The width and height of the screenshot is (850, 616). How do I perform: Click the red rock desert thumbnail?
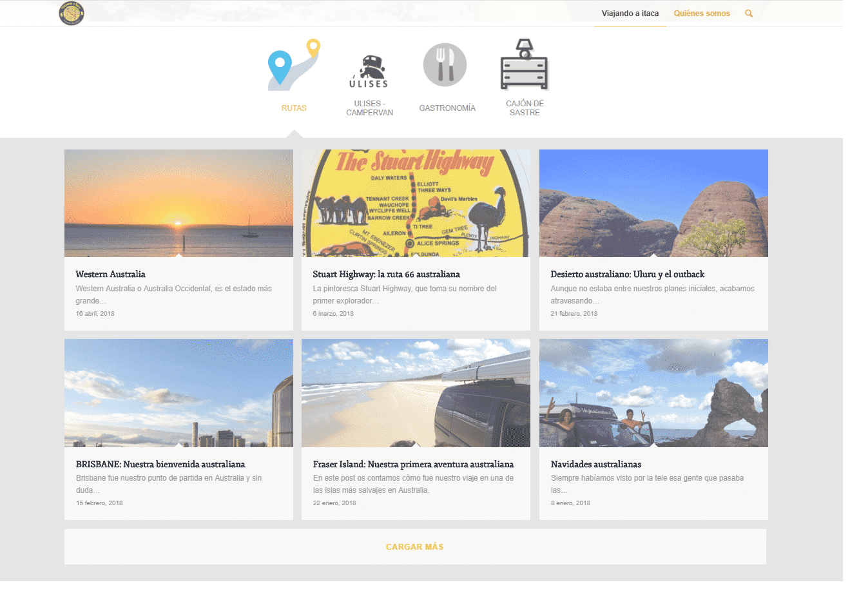(653, 203)
